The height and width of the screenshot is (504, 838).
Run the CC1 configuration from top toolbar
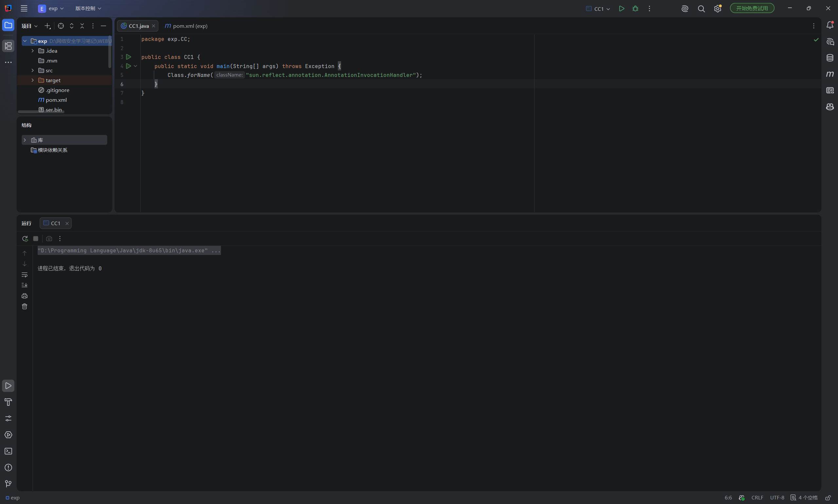621,9
